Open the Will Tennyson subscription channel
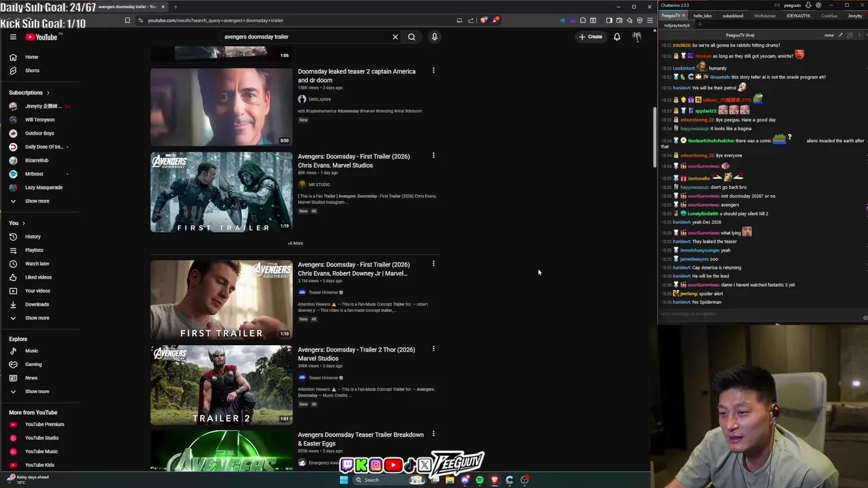868x488 pixels. 39,120
